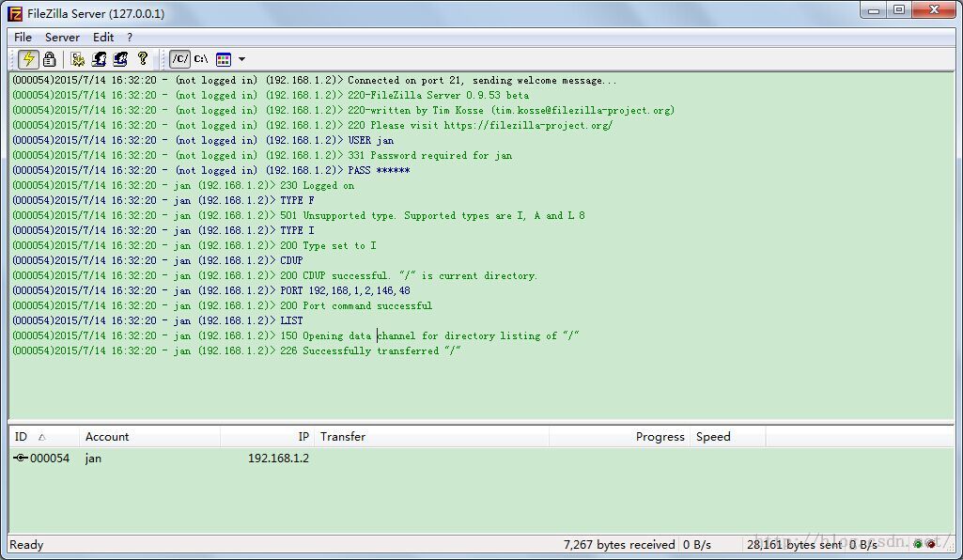Open the Server menu
Screen dimensions: 963x560
62,38
